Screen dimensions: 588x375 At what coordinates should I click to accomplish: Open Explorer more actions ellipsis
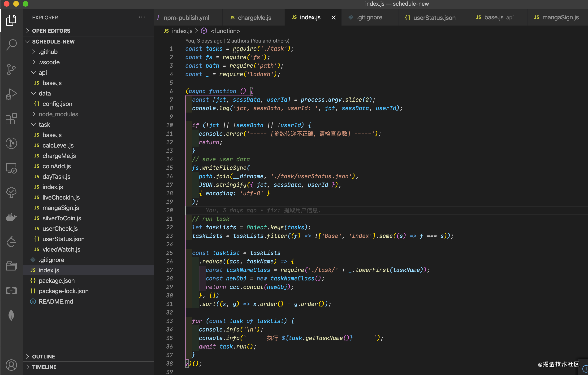tap(142, 17)
